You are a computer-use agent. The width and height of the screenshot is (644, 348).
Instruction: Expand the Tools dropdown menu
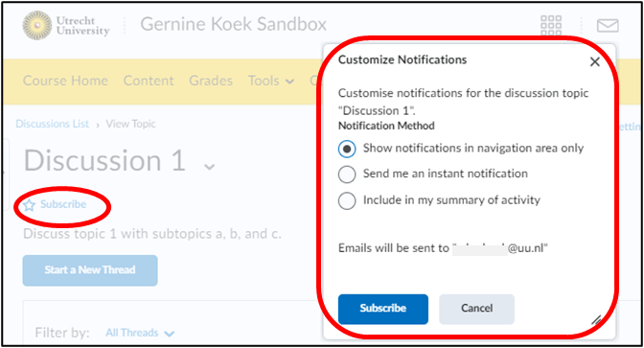[x=271, y=81]
